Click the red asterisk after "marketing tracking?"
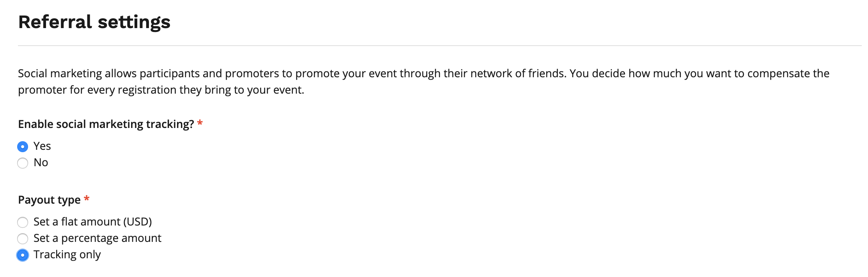 (x=200, y=124)
